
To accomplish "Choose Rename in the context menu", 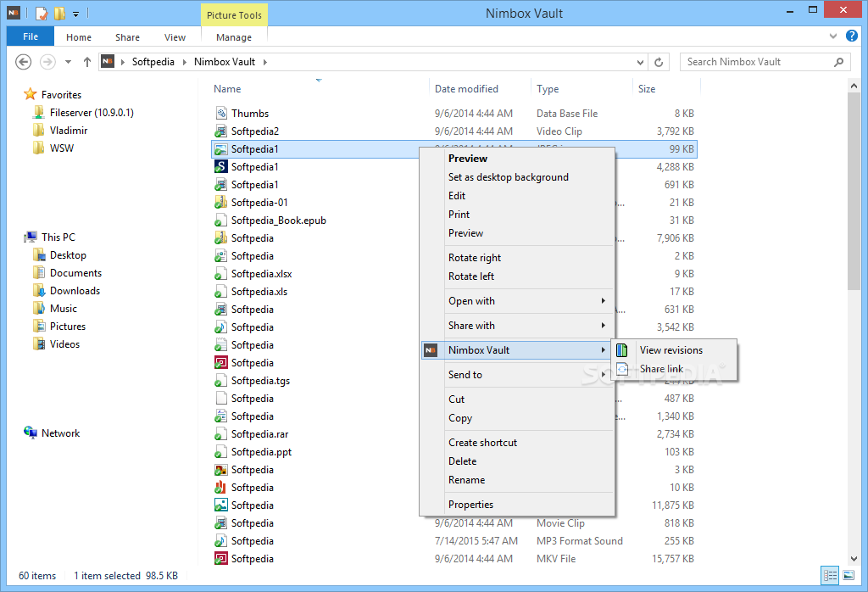I will coord(467,479).
